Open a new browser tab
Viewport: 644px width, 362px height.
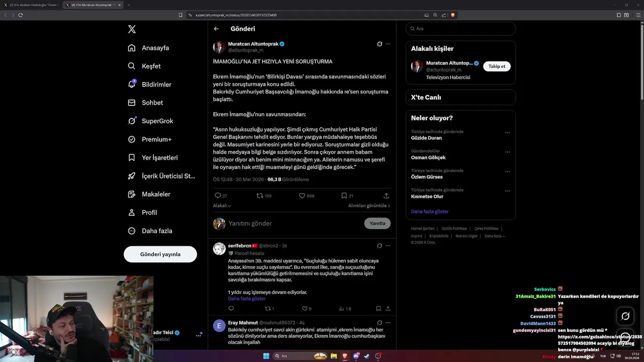(x=129, y=5)
